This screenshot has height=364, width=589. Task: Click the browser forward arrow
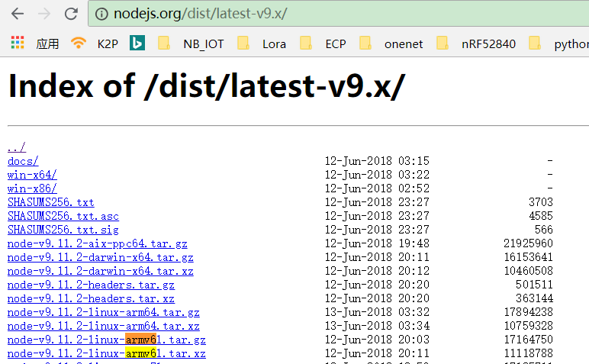[44, 14]
